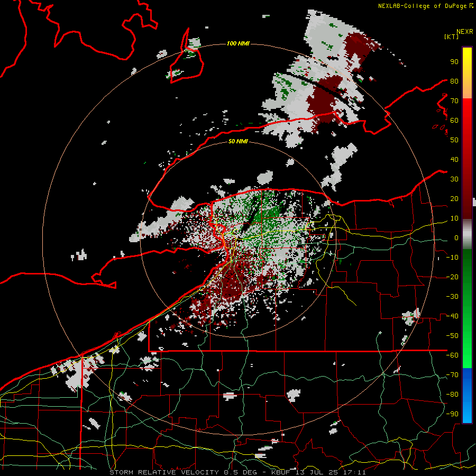Click the -90 value on the velocity scale

[x=452, y=414]
